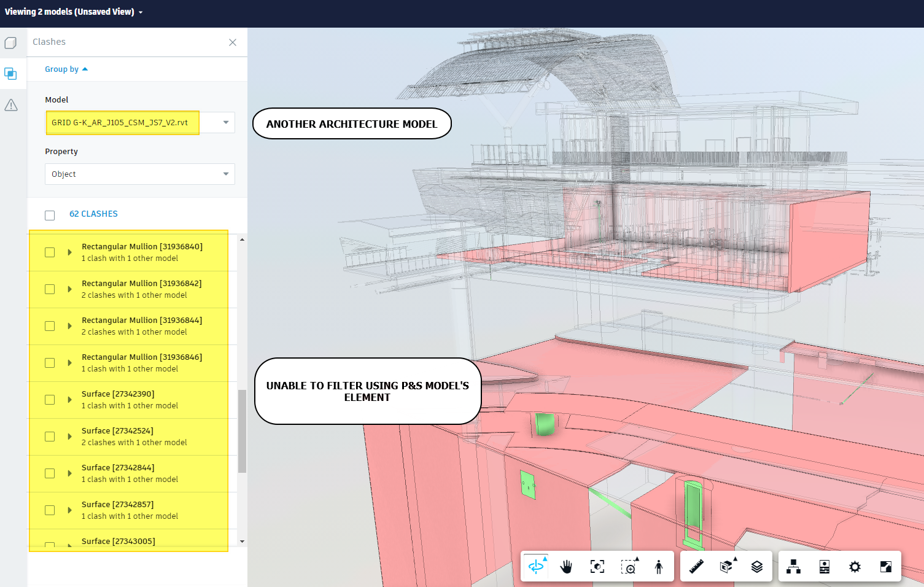Open the Issues warning panel
924x587 pixels.
point(10,105)
